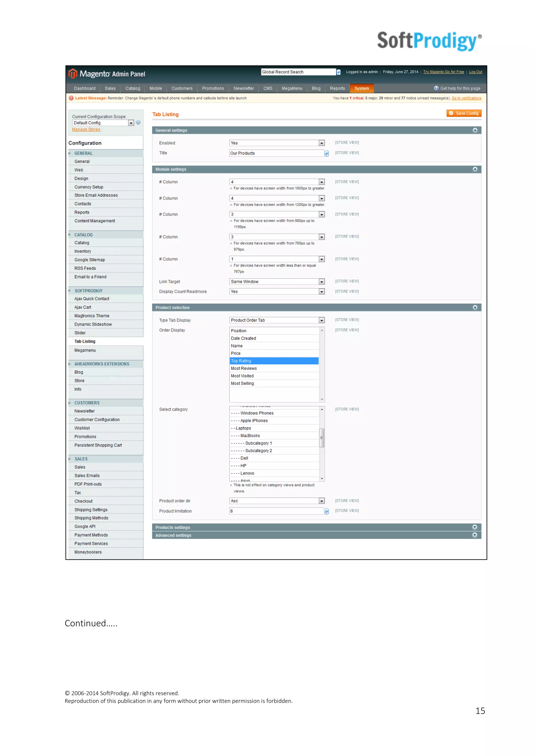The height and width of the screenshot is (756, 535).
Task: Open the System menu tab
Action: pos(361,88)
